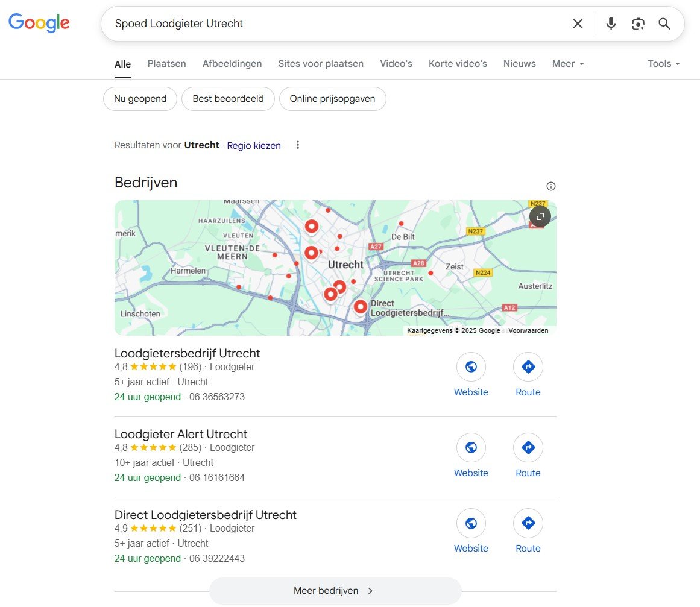
Task: Click the Harmelen label on the map
Action: coord(188,271)
